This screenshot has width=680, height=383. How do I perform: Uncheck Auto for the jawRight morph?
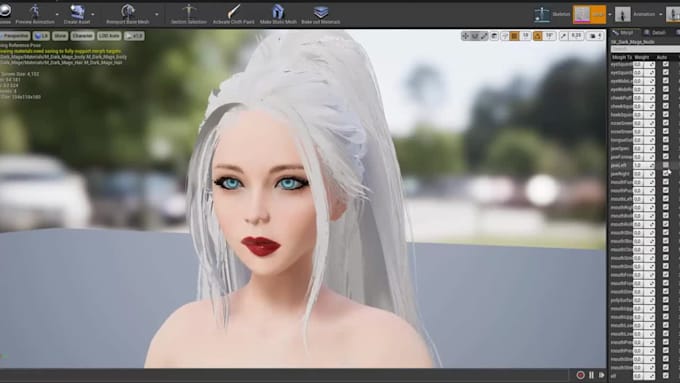pyautogui.click(x=666, y=173)
